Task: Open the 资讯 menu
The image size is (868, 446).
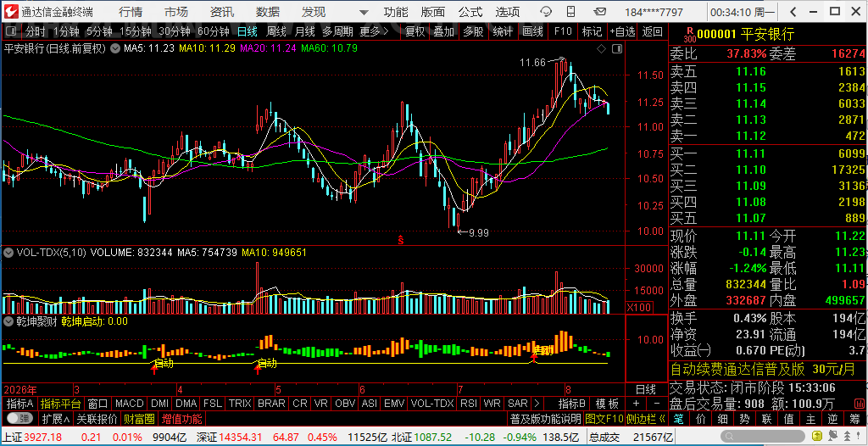Action: pyautogui.click(x=222, y=12)
